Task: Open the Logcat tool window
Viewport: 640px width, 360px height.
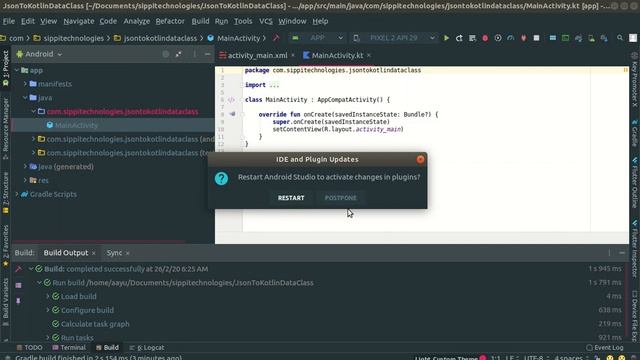Action: click(x=147, y=348)
